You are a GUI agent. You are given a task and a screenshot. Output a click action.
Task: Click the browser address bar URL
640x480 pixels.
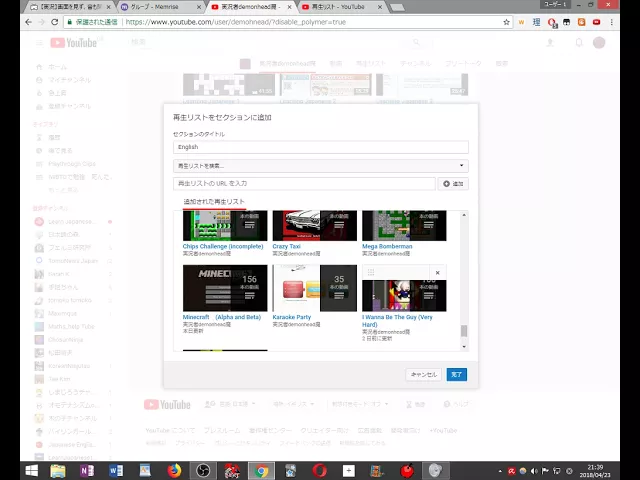point(236,22)
